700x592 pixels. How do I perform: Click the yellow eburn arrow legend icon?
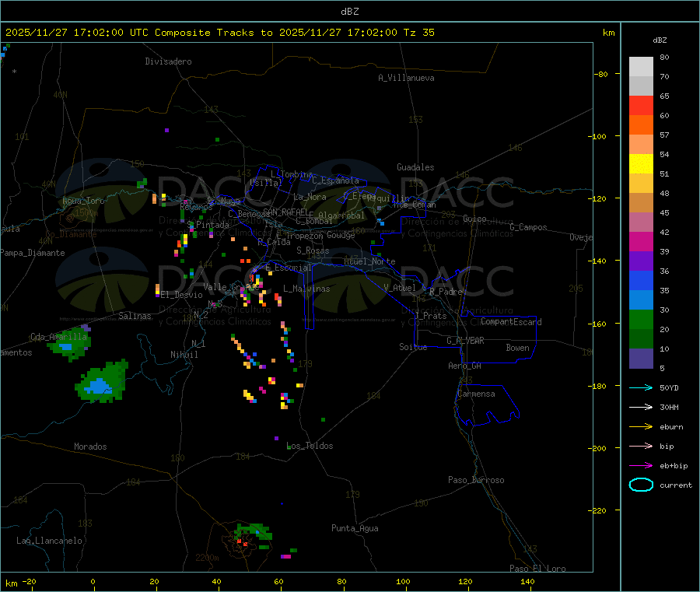tap(641, 427)
